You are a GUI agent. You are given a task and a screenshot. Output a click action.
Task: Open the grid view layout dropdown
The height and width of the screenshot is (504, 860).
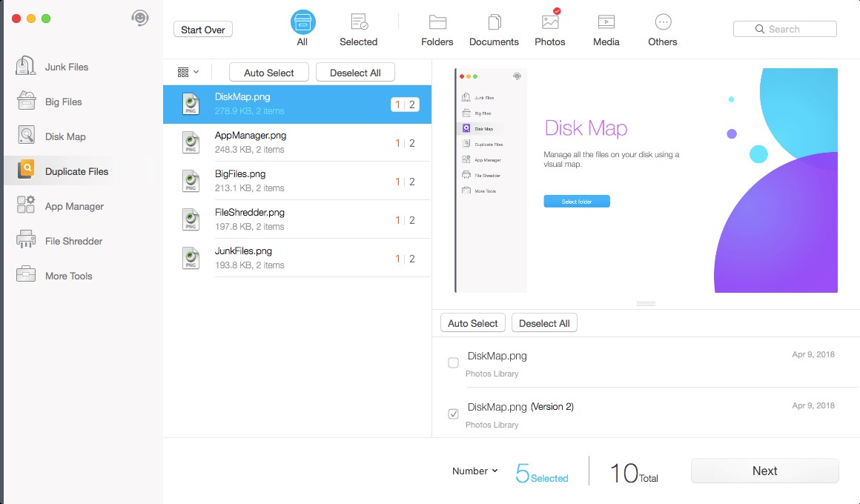tap(188, 72)
